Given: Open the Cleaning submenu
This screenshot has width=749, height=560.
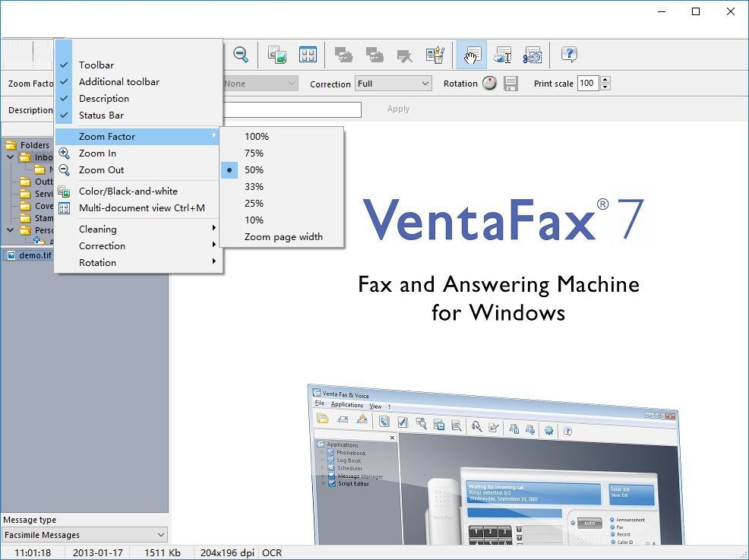Looking at the screenshot, I should pyautogui.click(x=98, y=229).
